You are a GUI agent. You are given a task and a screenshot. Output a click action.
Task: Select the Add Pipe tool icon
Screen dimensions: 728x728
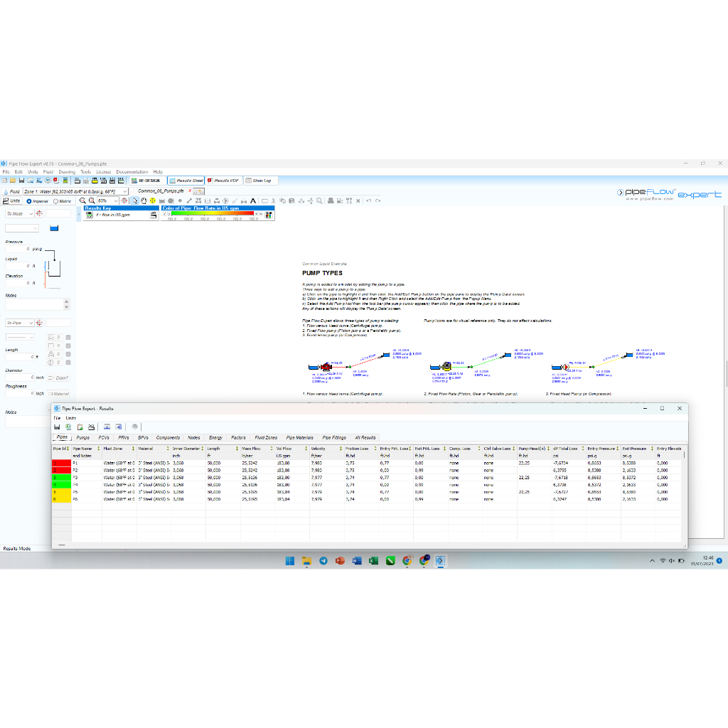tap(189, 200)
